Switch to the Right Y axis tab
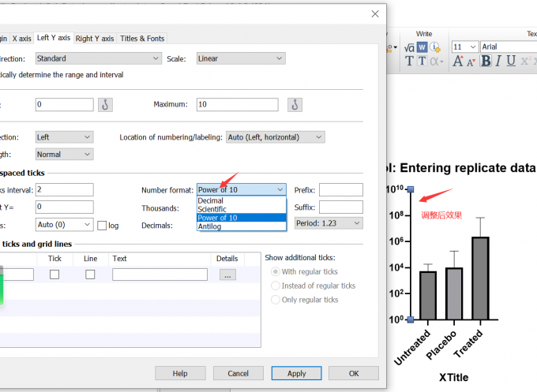This screenshot has width=537, height=392. tap(95, 39)
